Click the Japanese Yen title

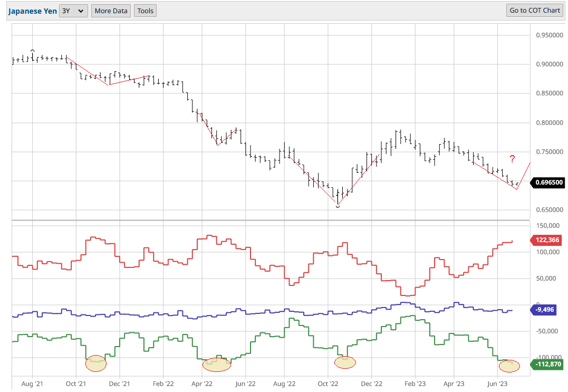point(32,11)
